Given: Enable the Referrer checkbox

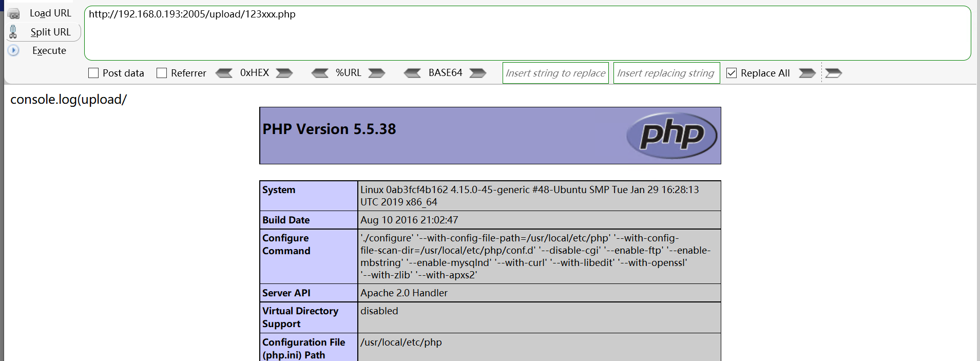Looking at the screenshot, I should tap(162, 73).
